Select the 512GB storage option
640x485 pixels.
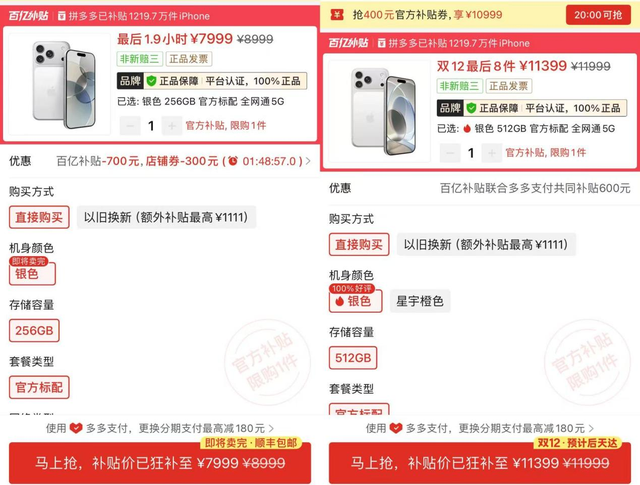(x=353, y=358)
